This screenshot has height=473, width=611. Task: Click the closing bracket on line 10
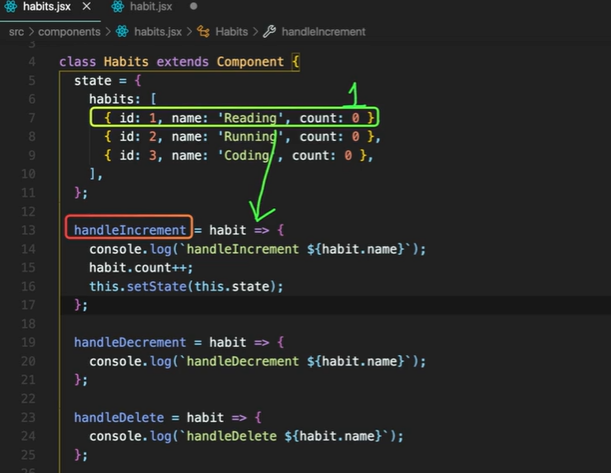[92, 173]
